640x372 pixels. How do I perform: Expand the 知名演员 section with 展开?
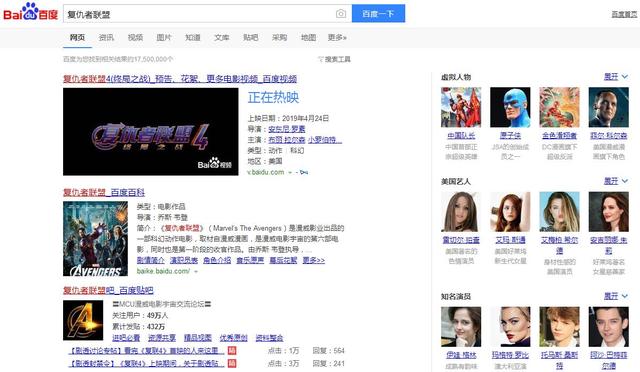(x=616, y=296)
